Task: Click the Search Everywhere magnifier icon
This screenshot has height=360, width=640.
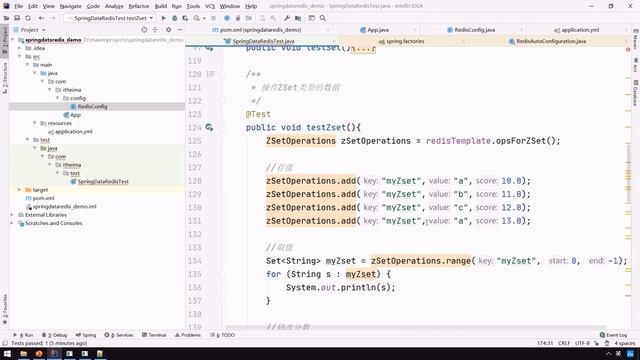Action: tap(322, 18)
